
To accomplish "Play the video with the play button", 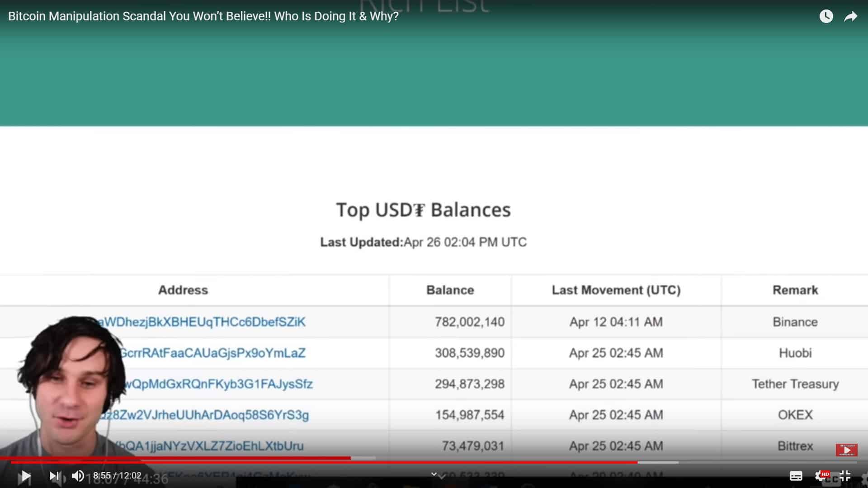I will pyautogui.click(x=26, y=476).
